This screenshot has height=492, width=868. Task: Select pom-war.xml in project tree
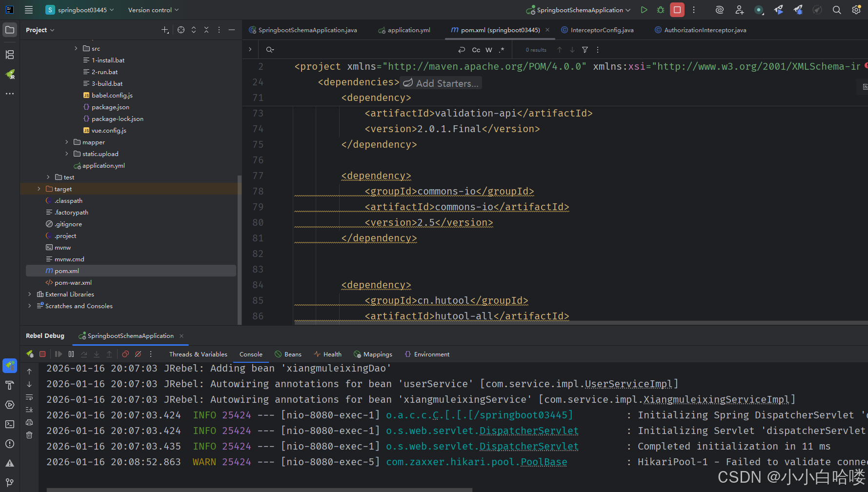(73, 282)
